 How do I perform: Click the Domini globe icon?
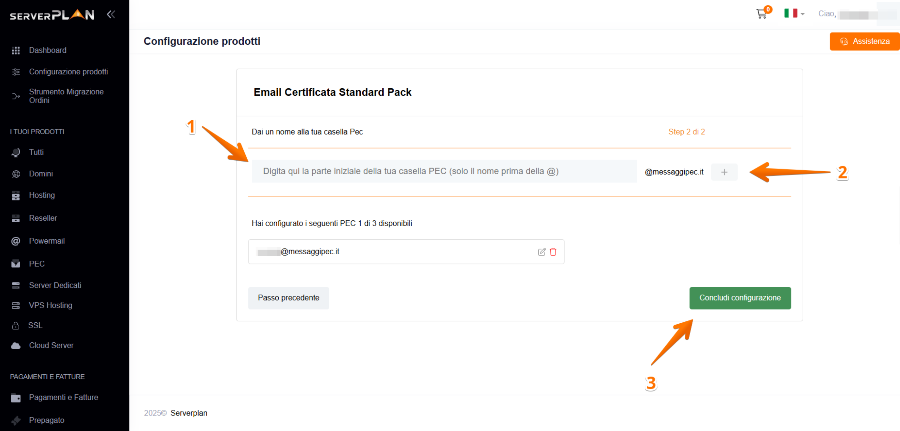pyautogui.click(x=16, y=174)
